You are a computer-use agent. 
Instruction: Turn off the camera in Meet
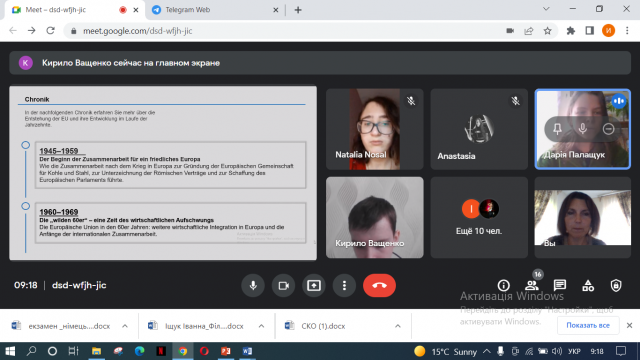point(283,285)
